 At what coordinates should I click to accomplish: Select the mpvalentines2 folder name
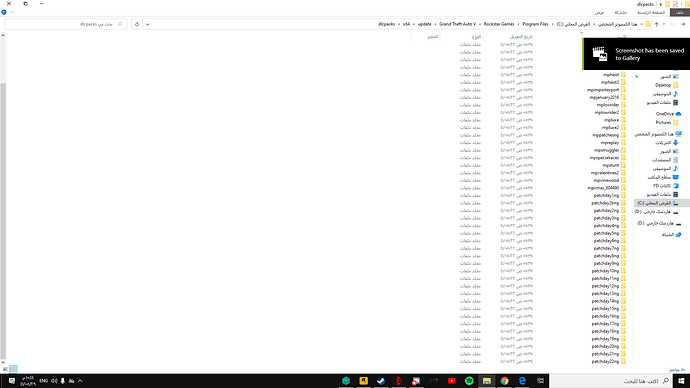pos(605,173)
